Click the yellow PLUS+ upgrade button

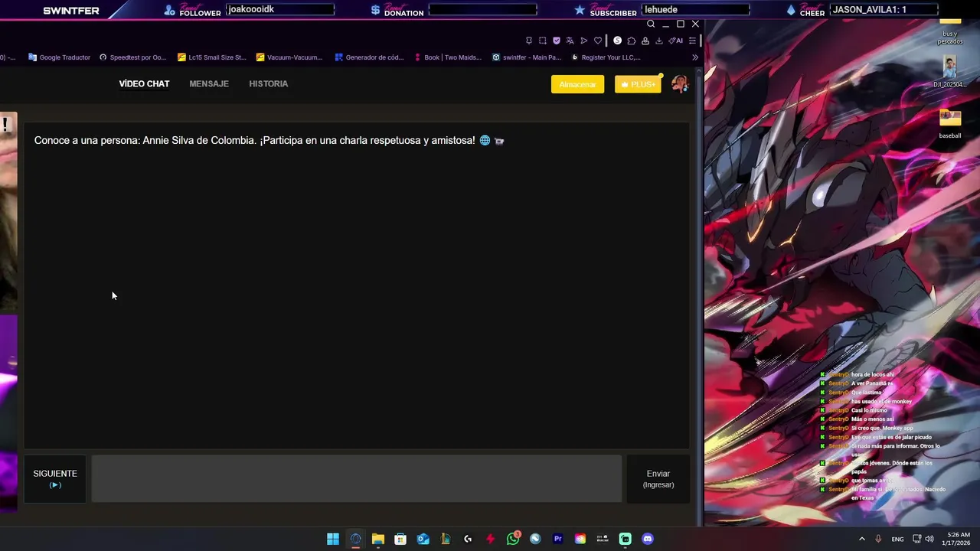[x=638, y=84]
